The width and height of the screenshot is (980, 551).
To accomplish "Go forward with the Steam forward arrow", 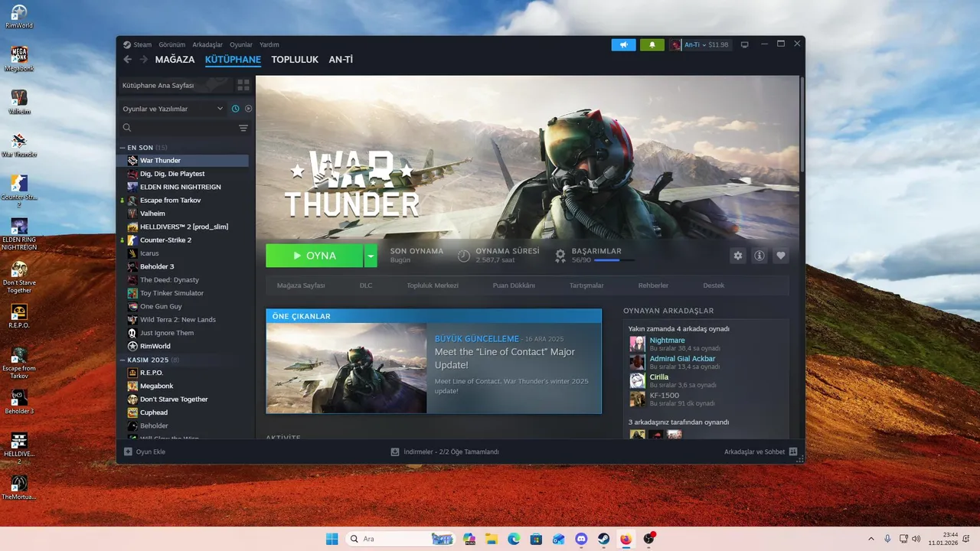I will tap(143, 60).
